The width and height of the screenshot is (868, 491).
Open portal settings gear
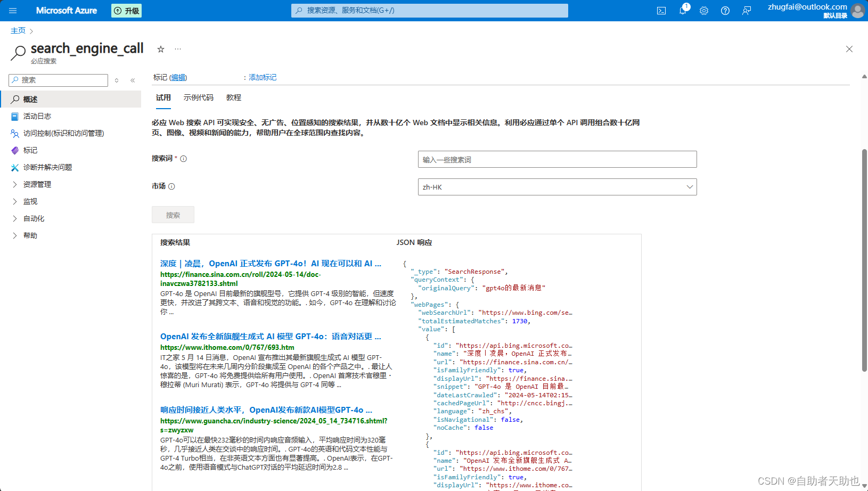[704, 11]
